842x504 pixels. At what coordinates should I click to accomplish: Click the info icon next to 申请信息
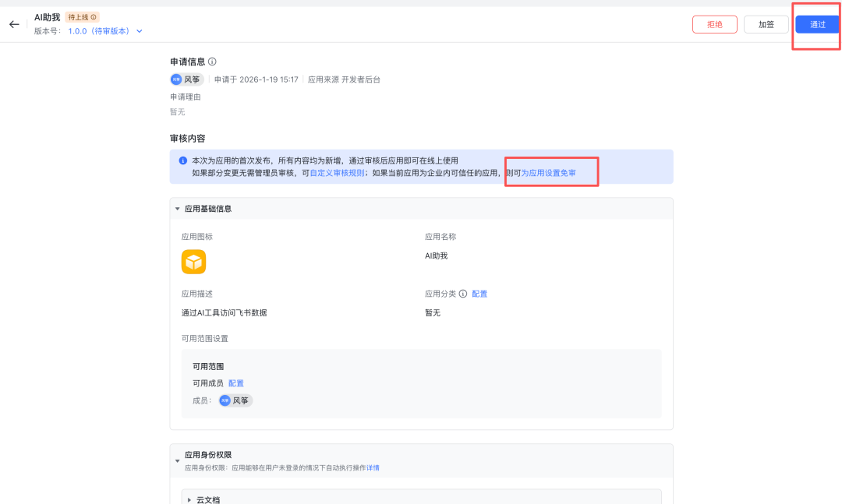212,62
